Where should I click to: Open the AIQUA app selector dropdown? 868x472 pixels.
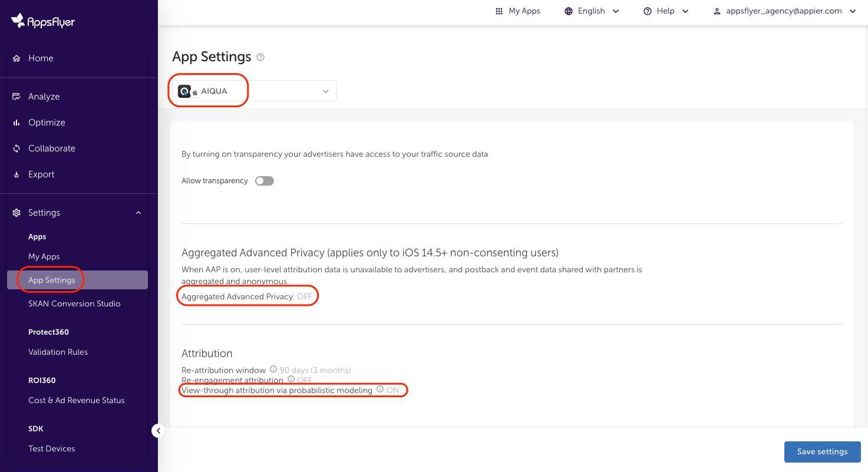(325, 91)
